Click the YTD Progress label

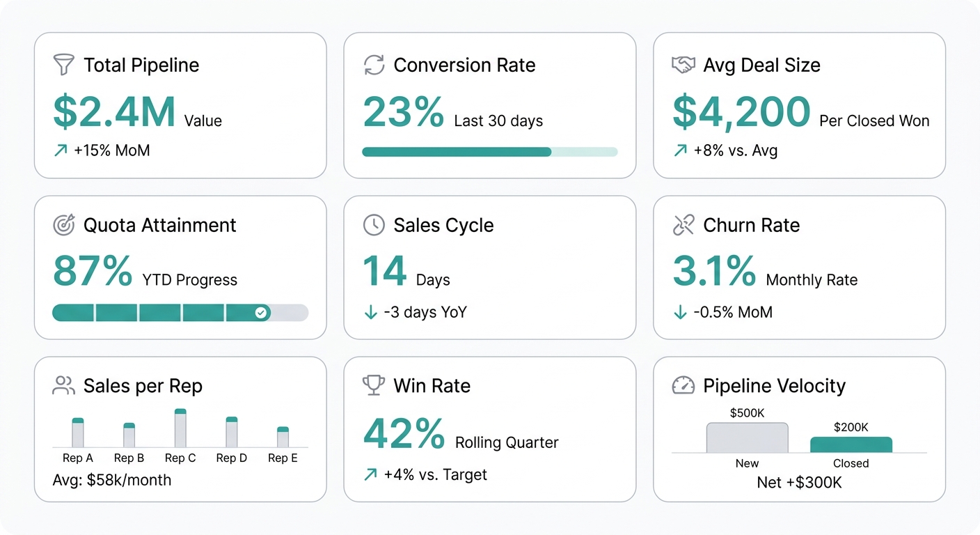pyautogui.click(x=190, y=280)
